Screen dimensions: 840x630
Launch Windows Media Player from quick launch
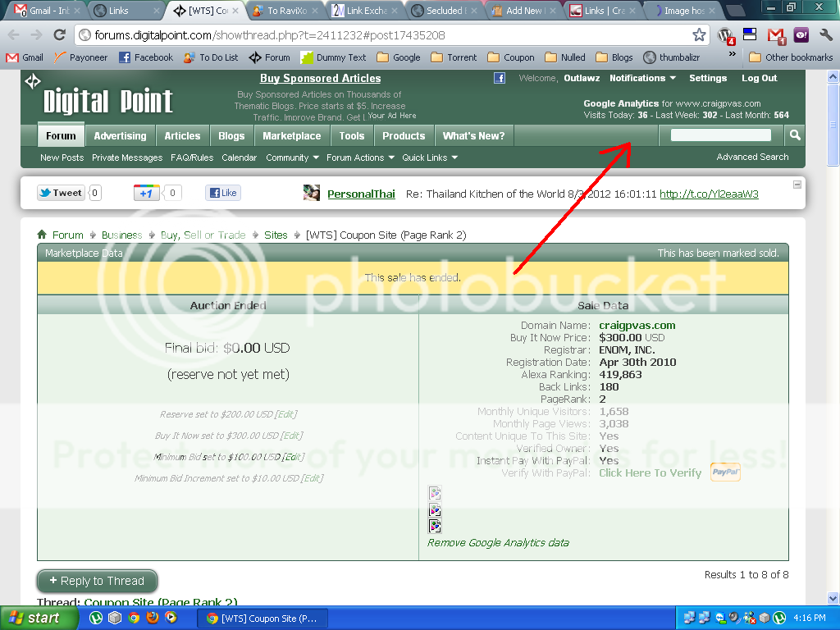171,618
